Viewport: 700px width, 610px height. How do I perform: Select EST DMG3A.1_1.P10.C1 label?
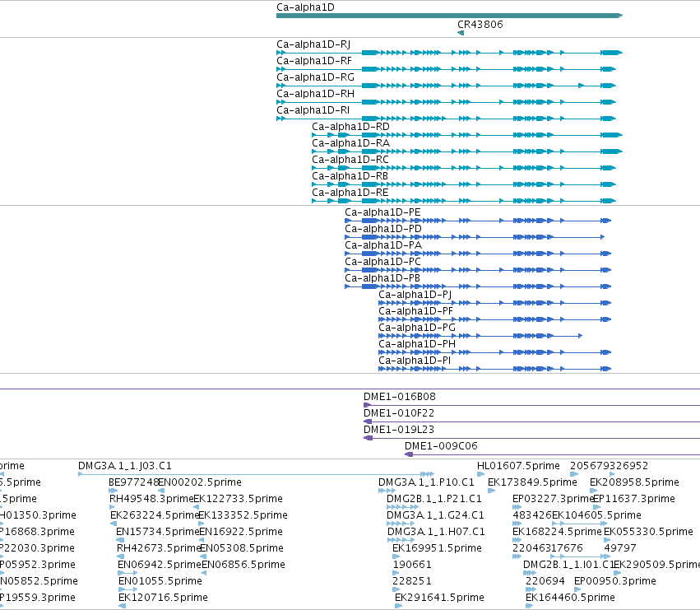click(426, 482)
